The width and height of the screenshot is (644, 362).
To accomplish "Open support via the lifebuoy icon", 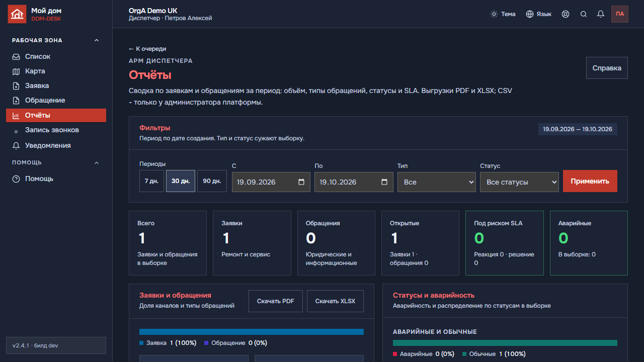I will point(566,14).
